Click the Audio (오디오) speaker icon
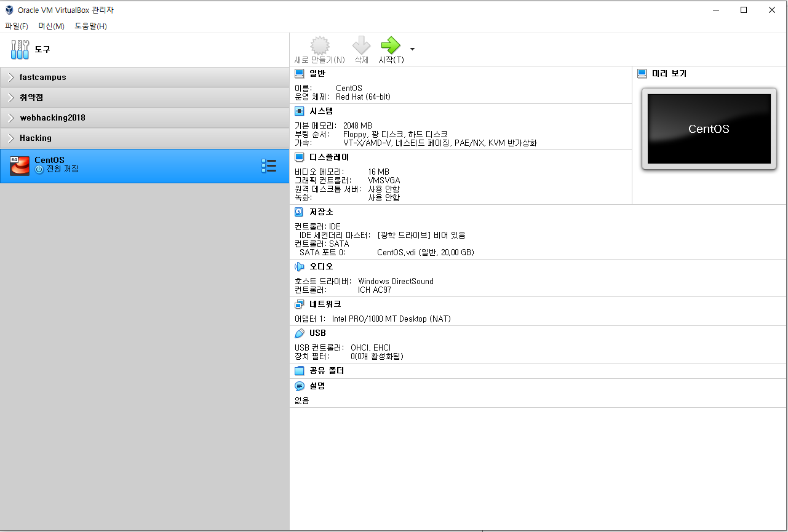Screen dimensions: 788x532 tap(300, 267)
